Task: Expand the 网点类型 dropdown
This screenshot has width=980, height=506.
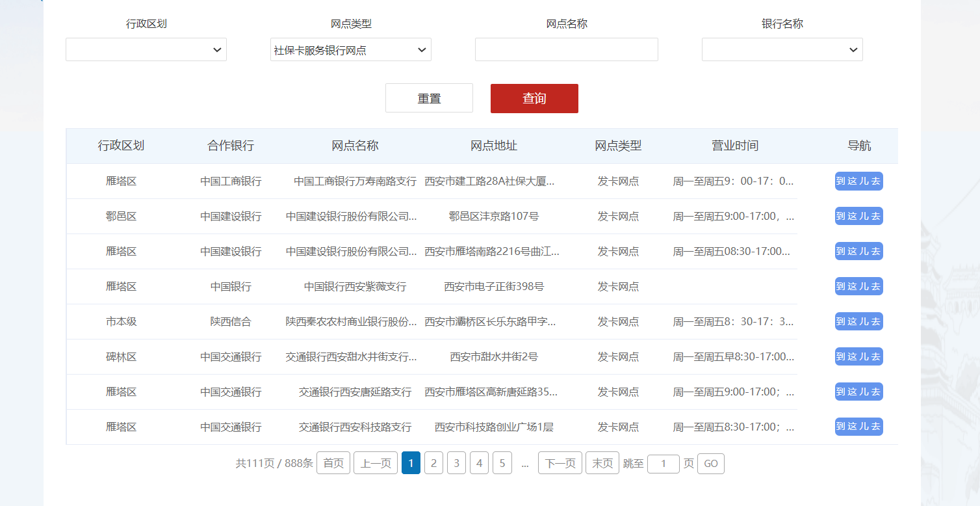Action: pyautogui.click(x=350, y=49)
